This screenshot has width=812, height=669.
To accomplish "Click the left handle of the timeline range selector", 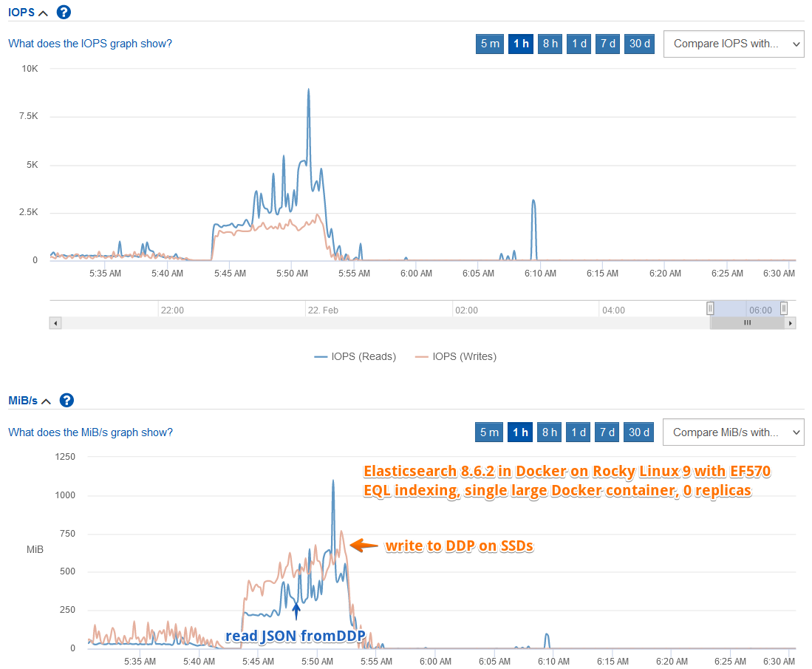I will (710, 308).
